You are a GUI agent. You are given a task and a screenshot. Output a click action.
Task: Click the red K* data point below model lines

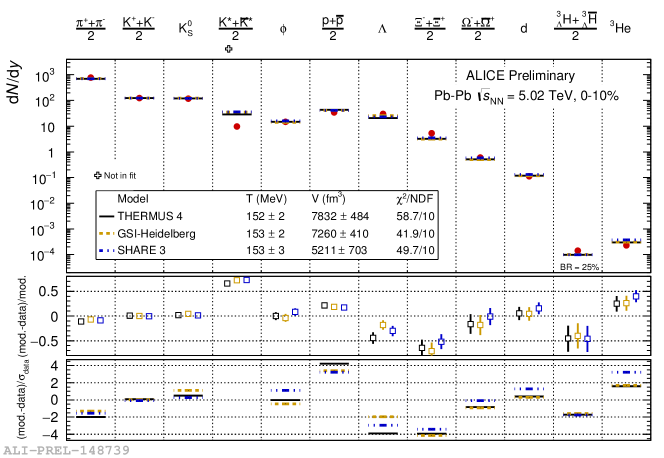click(236, 126)
